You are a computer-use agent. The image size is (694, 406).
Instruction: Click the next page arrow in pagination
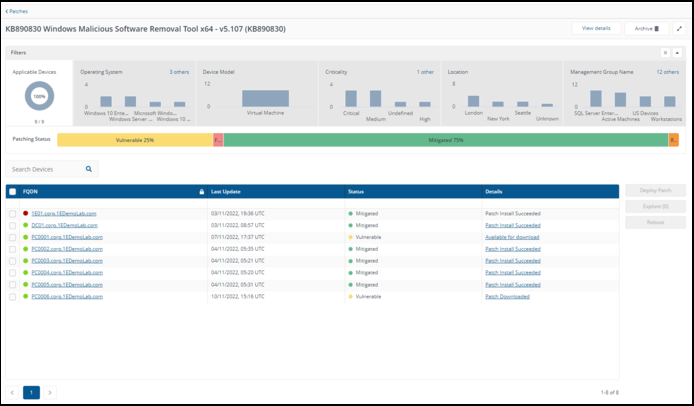(50, 392)
